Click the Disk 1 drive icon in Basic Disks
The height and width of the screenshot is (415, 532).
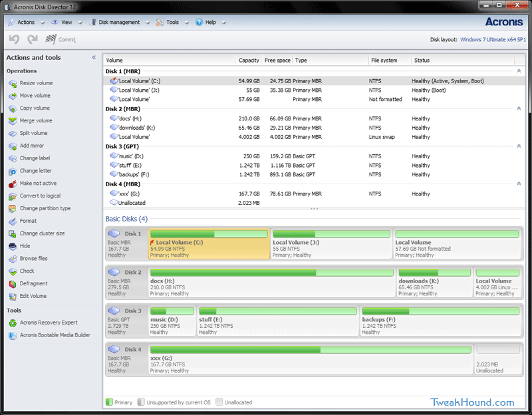(114, 233)
